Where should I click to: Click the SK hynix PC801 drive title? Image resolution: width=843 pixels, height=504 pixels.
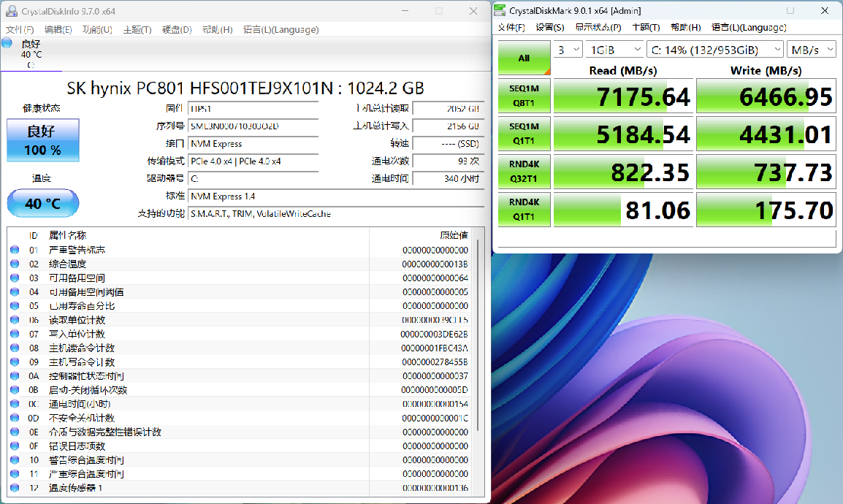[x=245, y=88]
